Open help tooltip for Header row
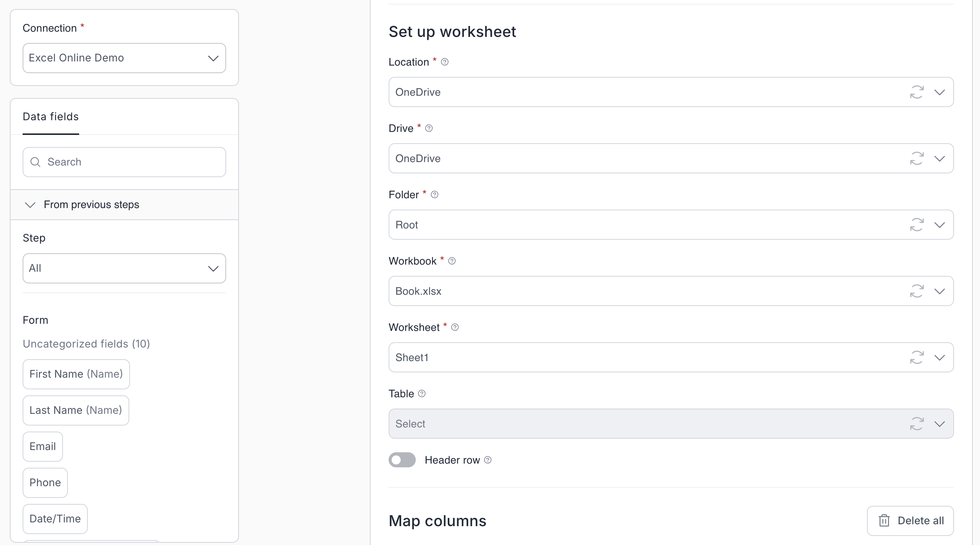Image resolution: width=980 pixels, height=545 pixels. tap(488, 460)
